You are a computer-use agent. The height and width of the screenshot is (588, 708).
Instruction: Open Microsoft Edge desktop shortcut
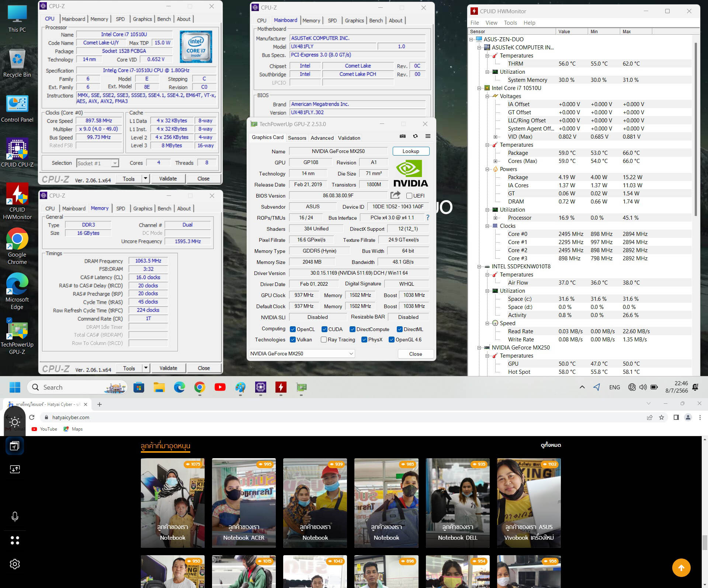17,292
